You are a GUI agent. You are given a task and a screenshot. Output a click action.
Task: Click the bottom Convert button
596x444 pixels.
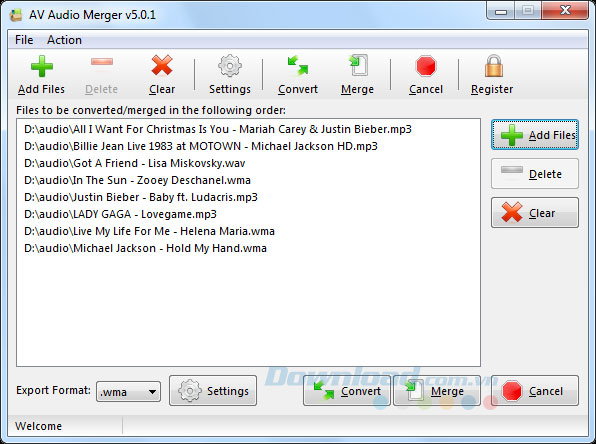347,391
